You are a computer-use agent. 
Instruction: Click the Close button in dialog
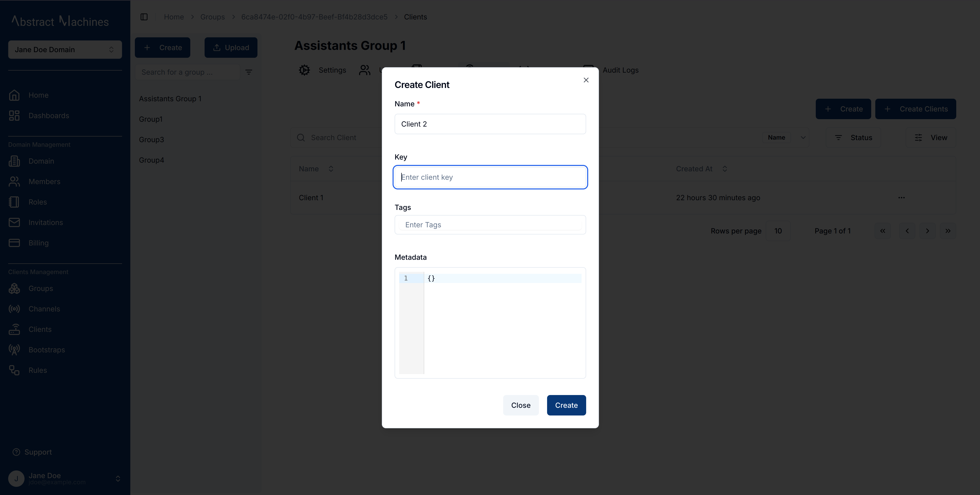pyautogui.click(x=520, y=405)
